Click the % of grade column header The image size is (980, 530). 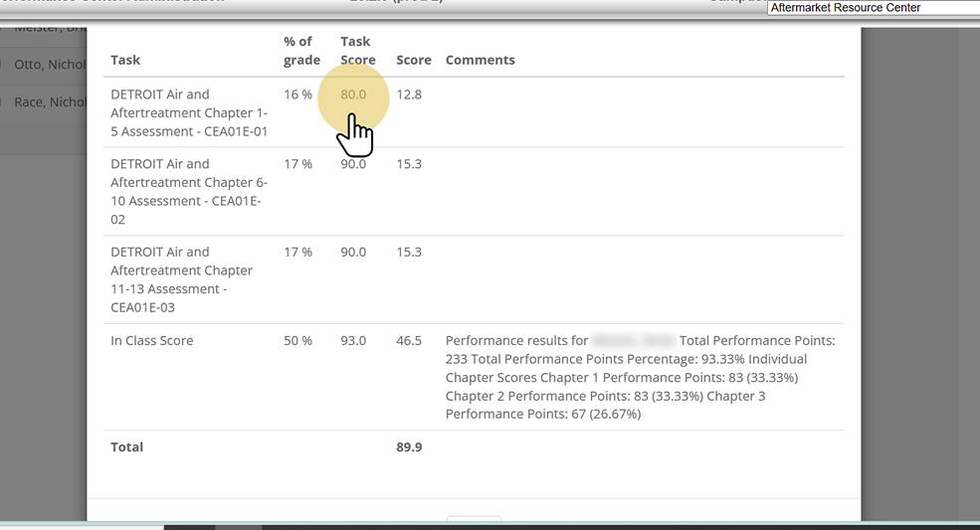pos(301,51)
